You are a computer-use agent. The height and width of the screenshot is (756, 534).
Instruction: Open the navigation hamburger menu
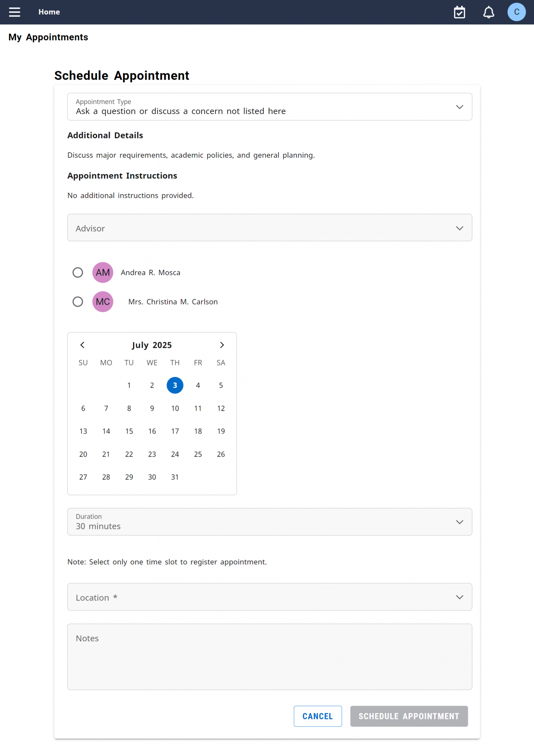[x=14, y=12]
